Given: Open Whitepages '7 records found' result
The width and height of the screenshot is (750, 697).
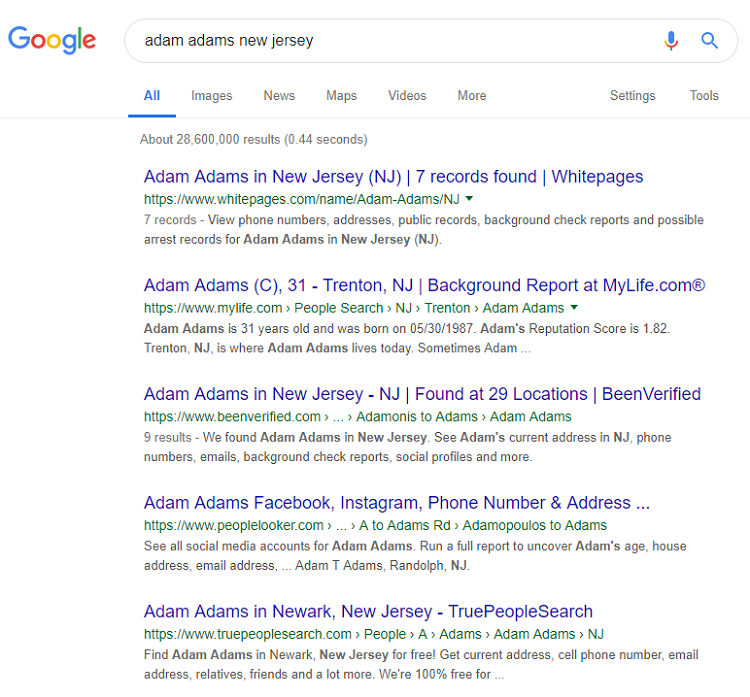Looking at the screenshot, I should click(x=393, y=177).
